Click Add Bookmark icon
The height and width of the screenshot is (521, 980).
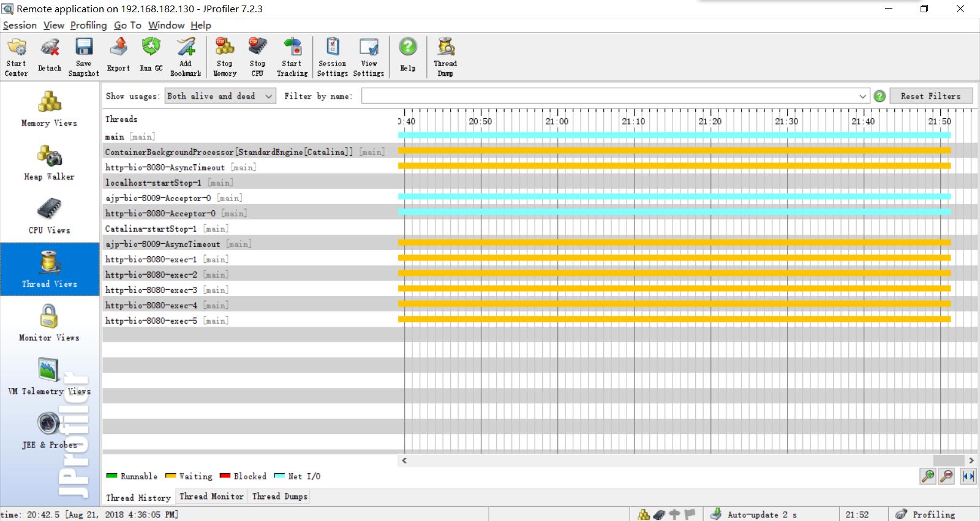[186, 57]
